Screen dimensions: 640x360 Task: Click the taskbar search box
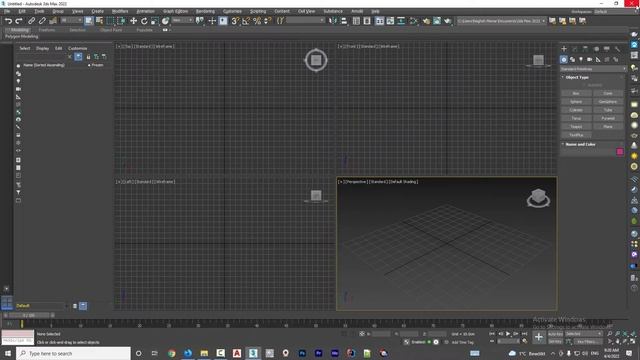tap(73, 353)
